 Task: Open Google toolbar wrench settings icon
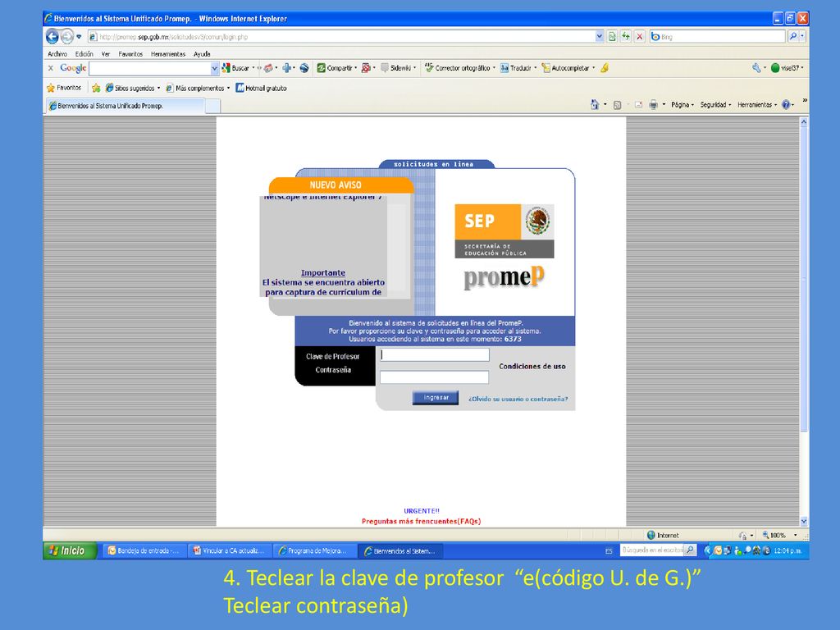(756, 68)
